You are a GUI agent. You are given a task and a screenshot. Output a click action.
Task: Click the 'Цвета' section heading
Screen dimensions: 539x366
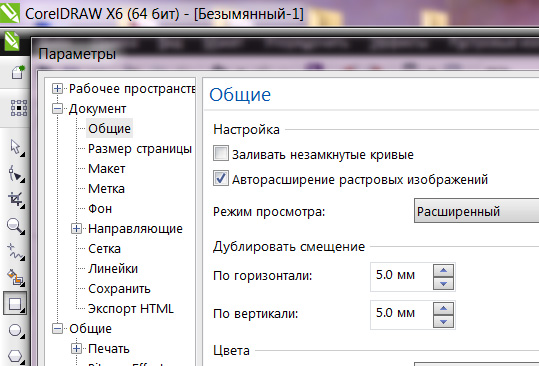pos(231,351)
